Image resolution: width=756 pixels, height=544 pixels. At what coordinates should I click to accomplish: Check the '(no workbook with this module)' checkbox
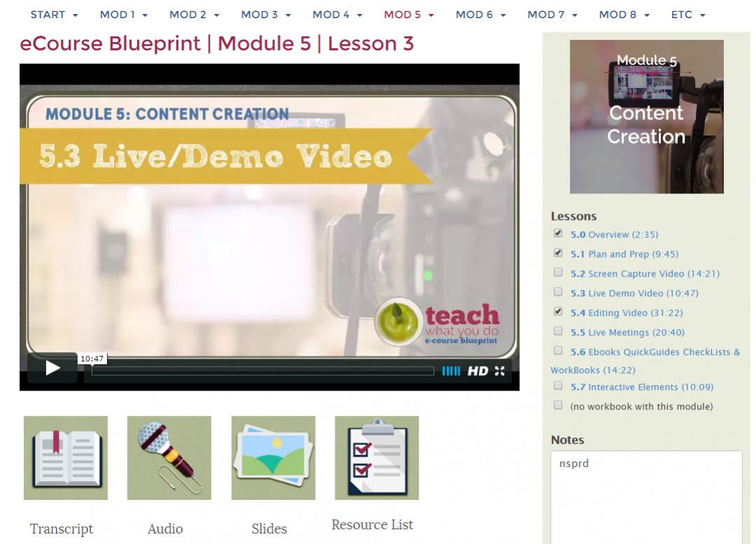click(558, 405)
